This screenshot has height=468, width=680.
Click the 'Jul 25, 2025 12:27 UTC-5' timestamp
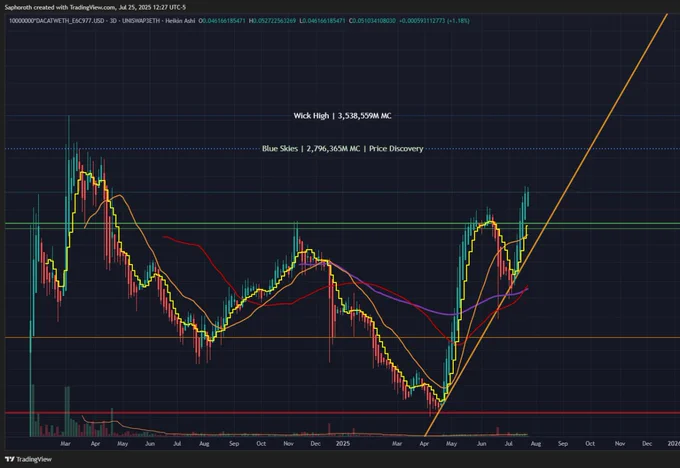pos(152,7)
